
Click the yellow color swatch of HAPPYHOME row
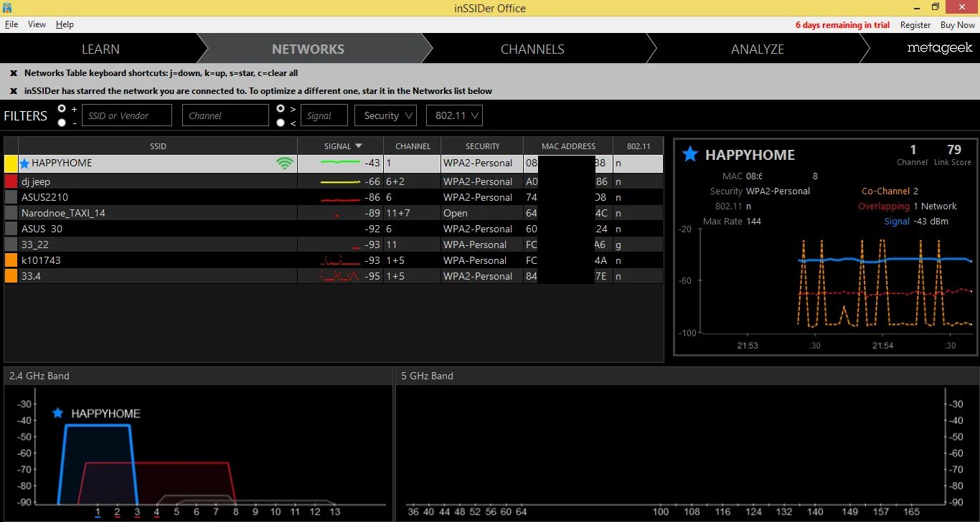tap(11, 163)
